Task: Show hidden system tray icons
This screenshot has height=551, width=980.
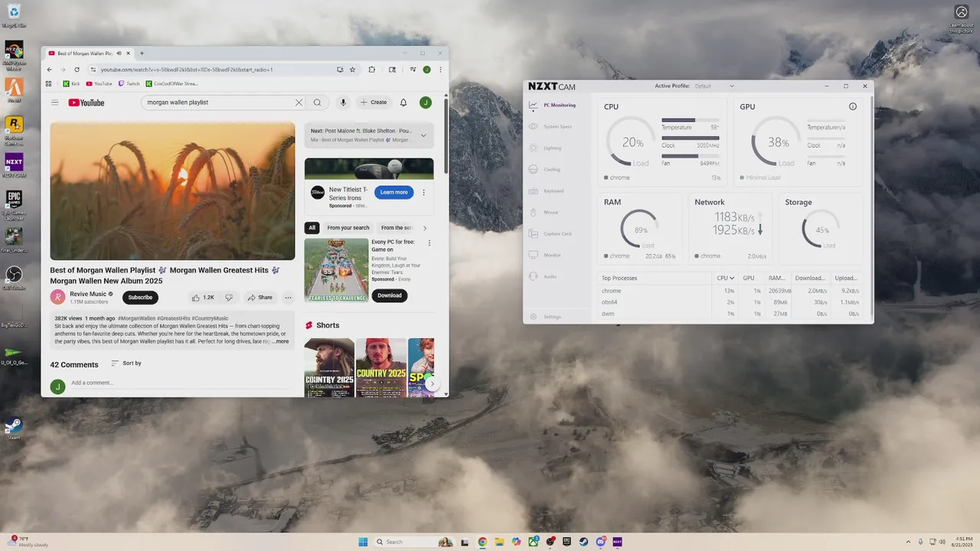Action: [908, 542]
